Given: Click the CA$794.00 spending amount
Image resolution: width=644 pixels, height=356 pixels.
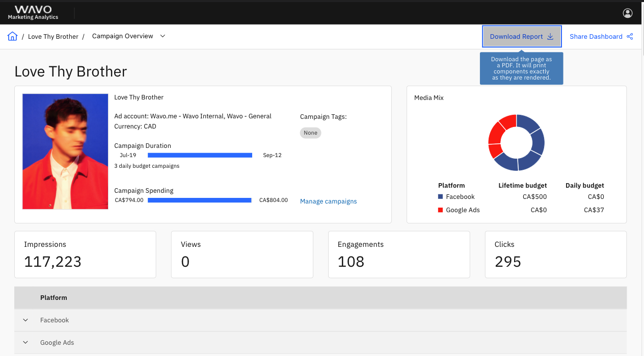Looking at the screenshot, I should (x=129, y=200).
